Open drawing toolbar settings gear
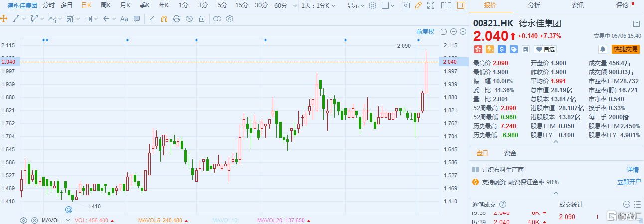This screenshot has width=644, height=224. pos(230,19)
